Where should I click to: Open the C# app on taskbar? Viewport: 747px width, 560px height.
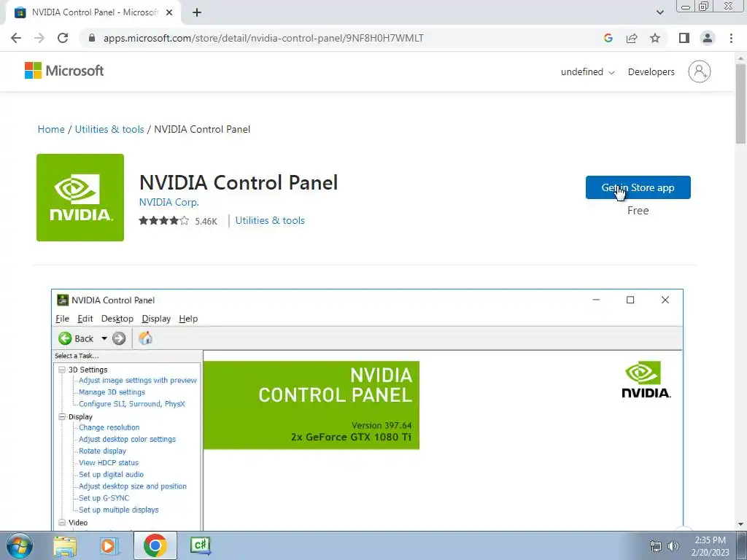(200, 545)
